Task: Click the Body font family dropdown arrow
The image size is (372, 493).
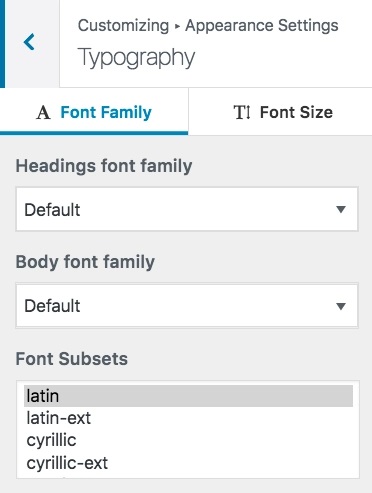Action: [341, 306]
